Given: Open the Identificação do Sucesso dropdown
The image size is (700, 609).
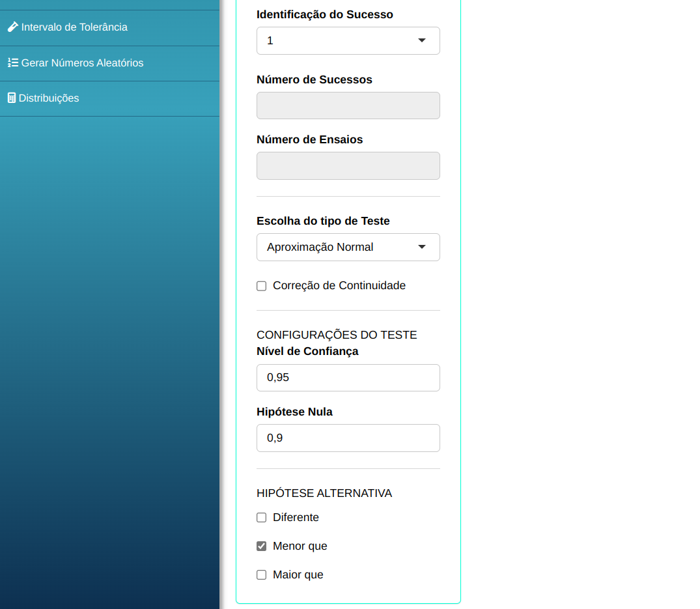Looking at the screenshot, I should coord(348,40).
